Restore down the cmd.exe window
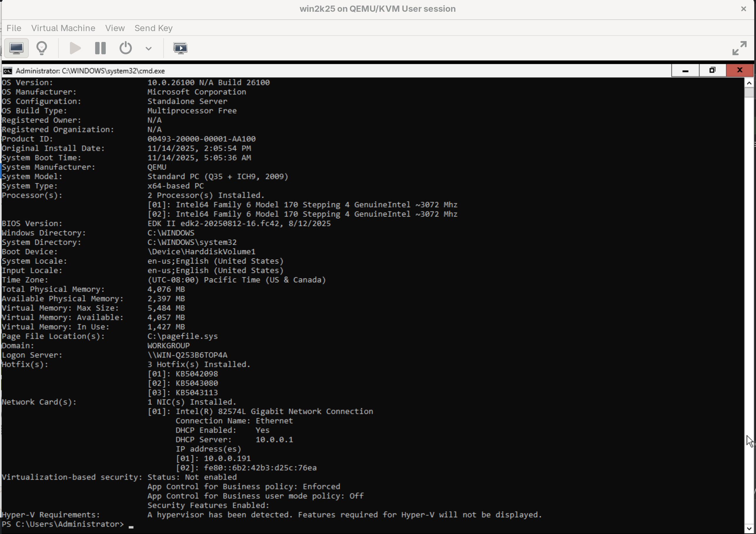The image size is (756, 534). coord(712,70)
